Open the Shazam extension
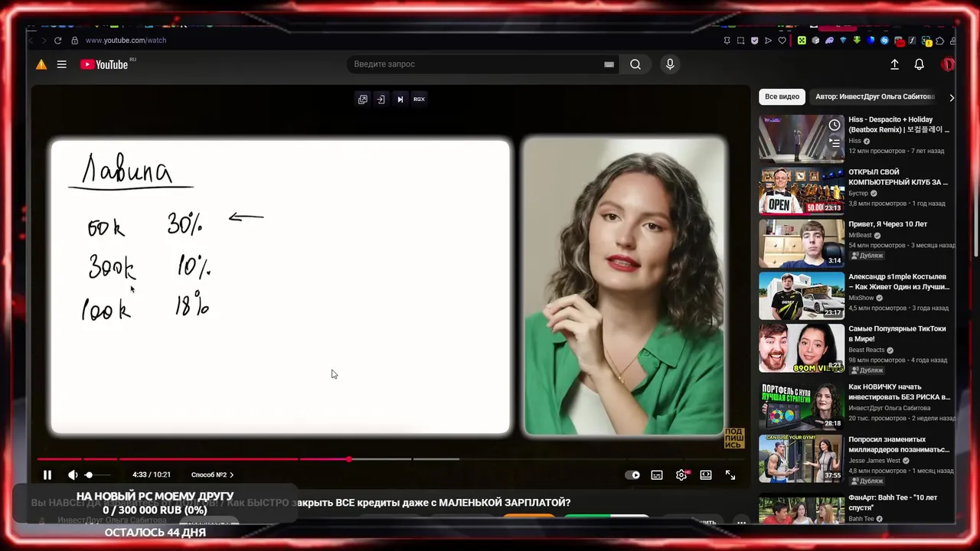 (x=884, y=41)
